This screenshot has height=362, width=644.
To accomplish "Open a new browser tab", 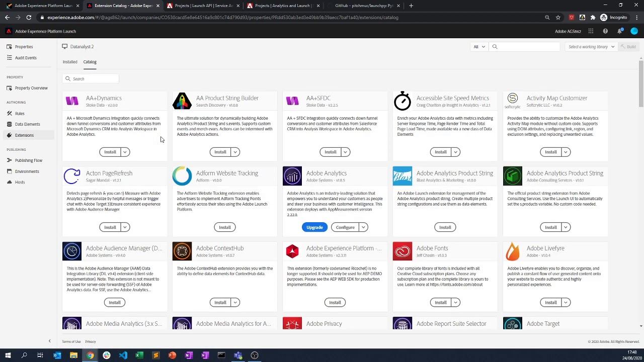I will coord(411,6).
